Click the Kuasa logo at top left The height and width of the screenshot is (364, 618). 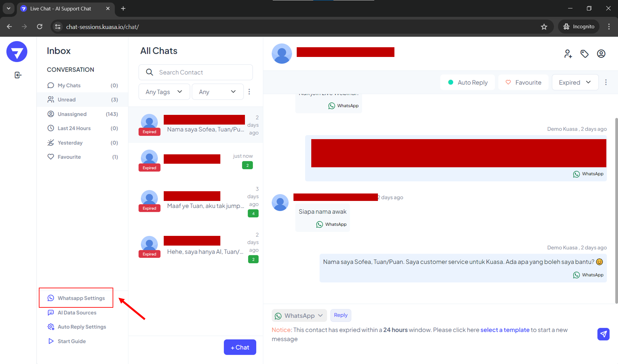pos(17,52)
